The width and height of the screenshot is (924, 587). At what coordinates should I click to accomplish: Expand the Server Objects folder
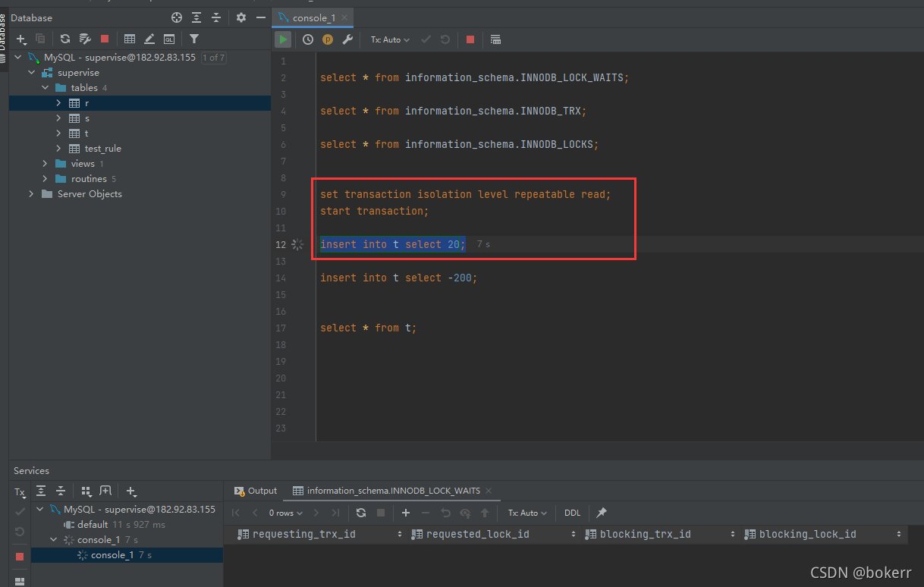click(x=32, y=194)
